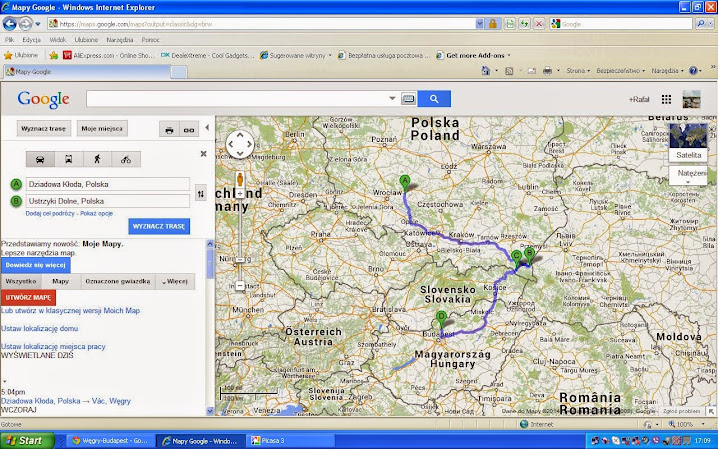The width and height of the screenshot is (718, 449).
Task: Click the red UTWÓRZ MAPĘ button
Action: [x=28, y=298]
